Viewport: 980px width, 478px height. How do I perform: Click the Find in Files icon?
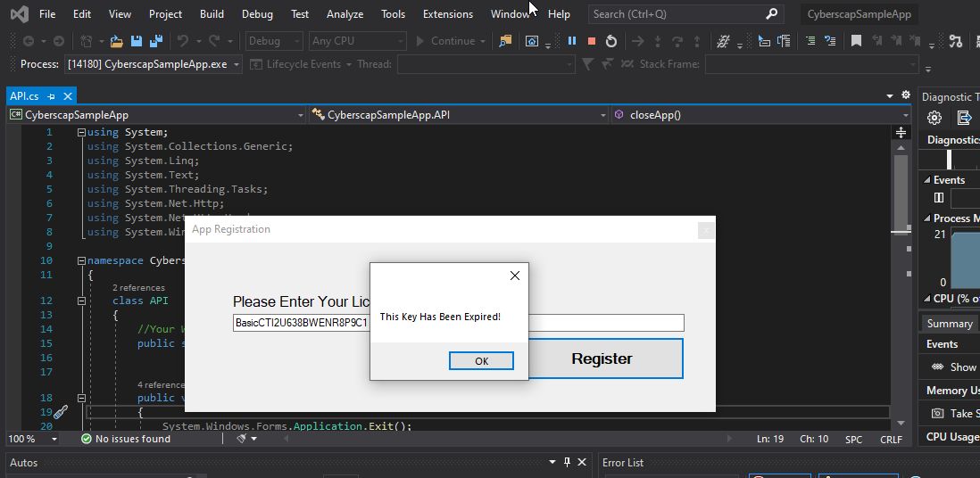pyautogui.click(x=505, y=41)
